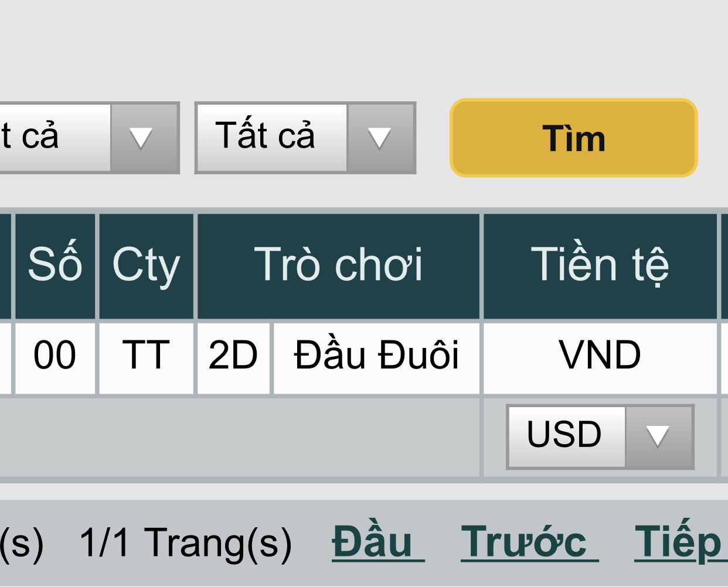Click the Số column header
Screen dimensions: 728x587
pyautogui.click(x=55, y=265)
